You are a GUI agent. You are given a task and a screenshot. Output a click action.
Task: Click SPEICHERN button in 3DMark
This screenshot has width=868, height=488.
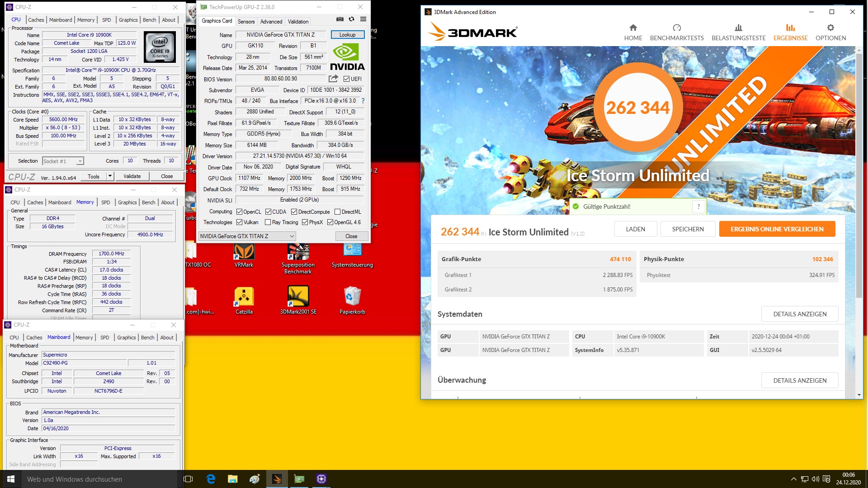(x=688, y=229)
